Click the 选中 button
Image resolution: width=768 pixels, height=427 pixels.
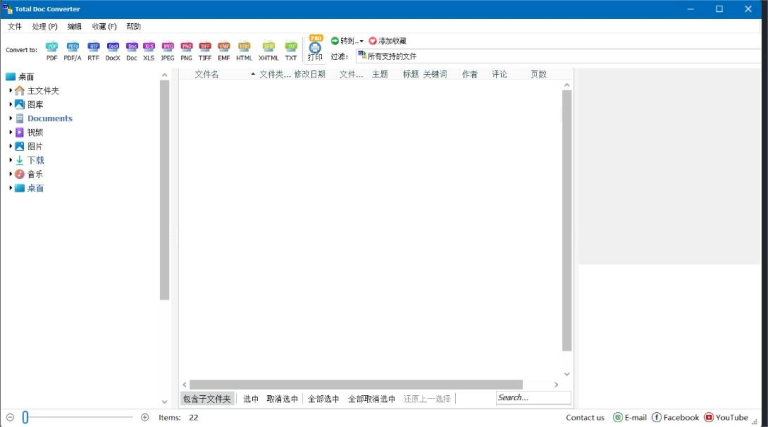(251, 399)
